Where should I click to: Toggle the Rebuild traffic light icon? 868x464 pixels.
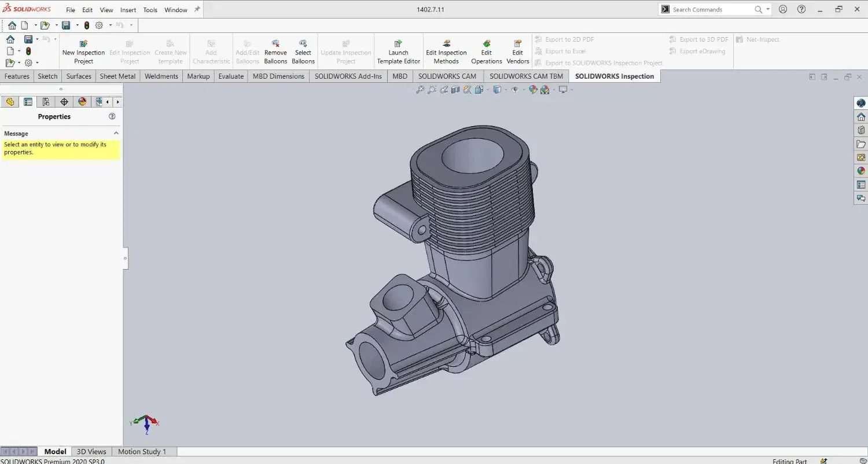pyautogui.click(x=87, y=25)
